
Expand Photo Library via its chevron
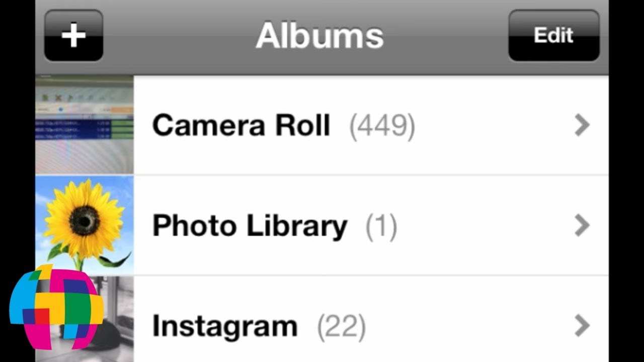[x=582, y=226]
